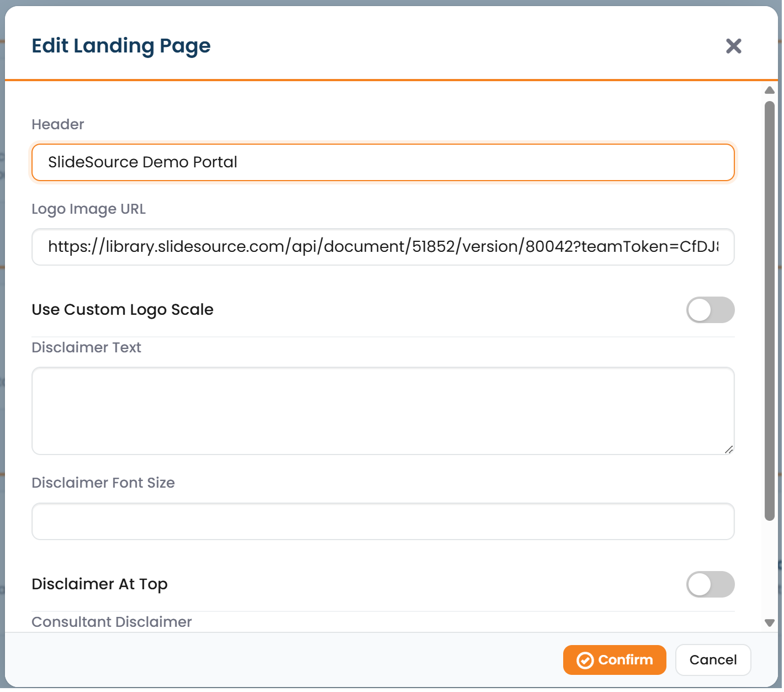Click the Logo Image URL field
The height and width of the screenshot is (692, 784).
(383, 247)
